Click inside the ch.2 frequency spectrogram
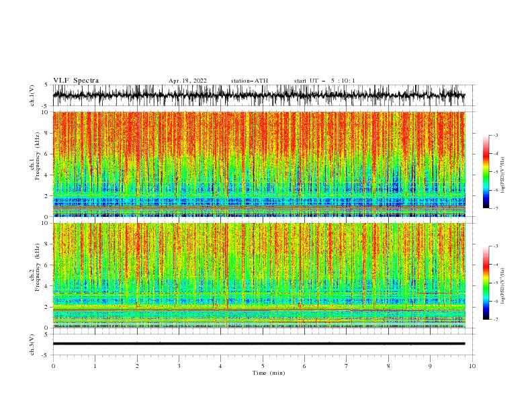 pos(259,275)
